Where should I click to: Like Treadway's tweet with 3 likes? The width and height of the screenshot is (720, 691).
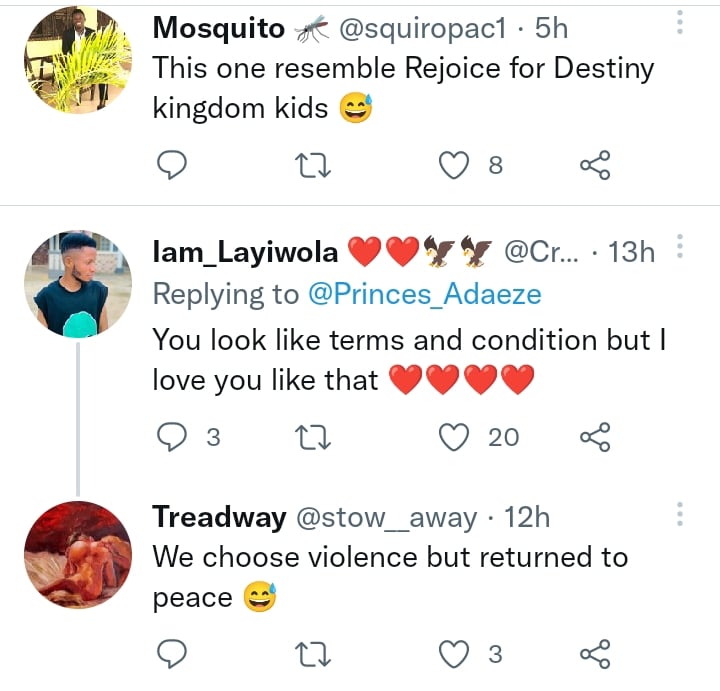tap(456, 654)
